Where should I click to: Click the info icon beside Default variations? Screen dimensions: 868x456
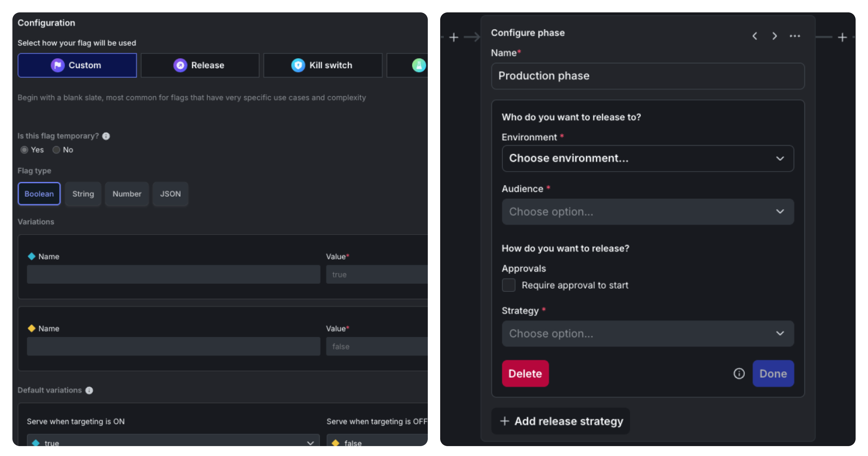point(89,390)
